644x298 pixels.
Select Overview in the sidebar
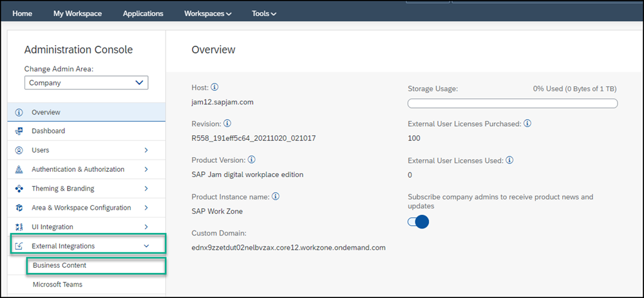87,112
